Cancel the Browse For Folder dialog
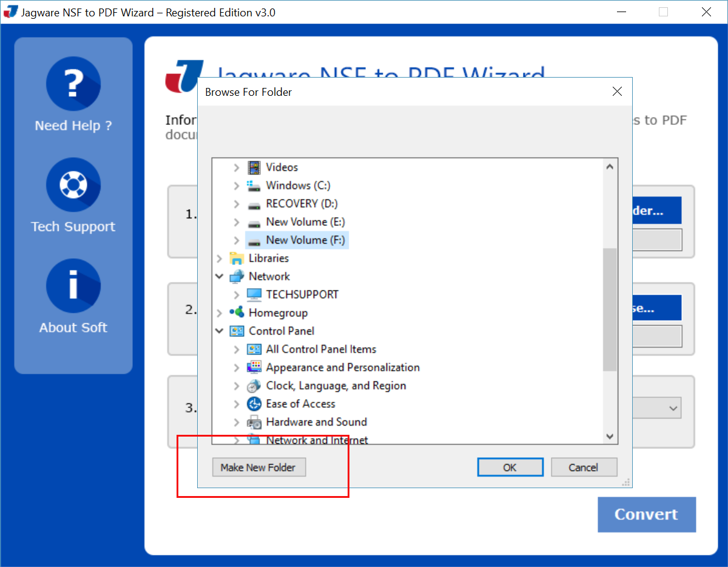The image size is (728, 567). pyautogui.click(x=584, y=467)
